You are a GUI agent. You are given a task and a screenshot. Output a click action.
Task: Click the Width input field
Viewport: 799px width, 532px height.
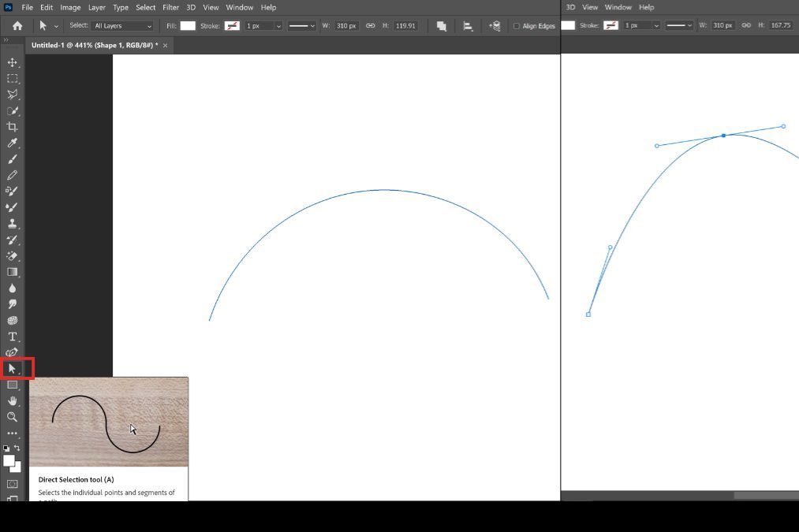tap(346, 26)
